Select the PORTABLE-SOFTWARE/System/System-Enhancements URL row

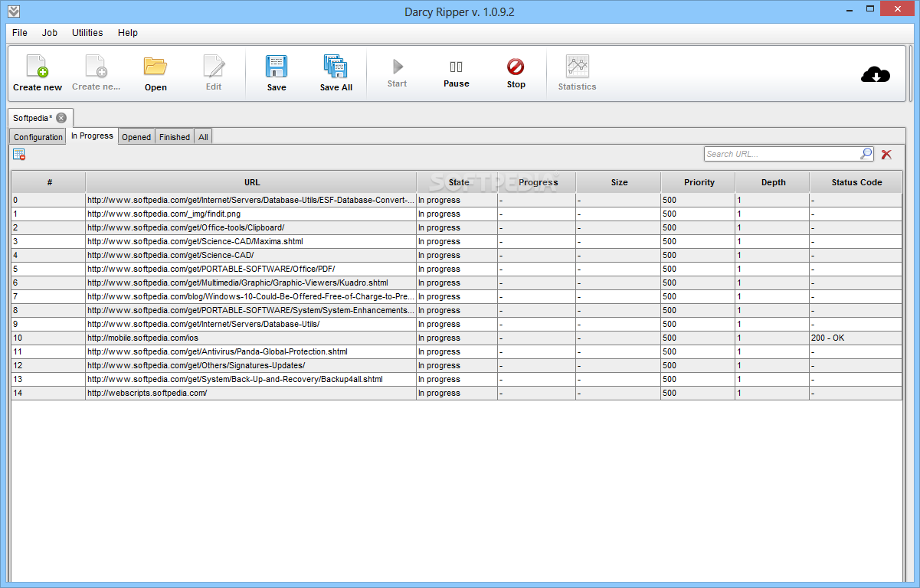point(457,310)
